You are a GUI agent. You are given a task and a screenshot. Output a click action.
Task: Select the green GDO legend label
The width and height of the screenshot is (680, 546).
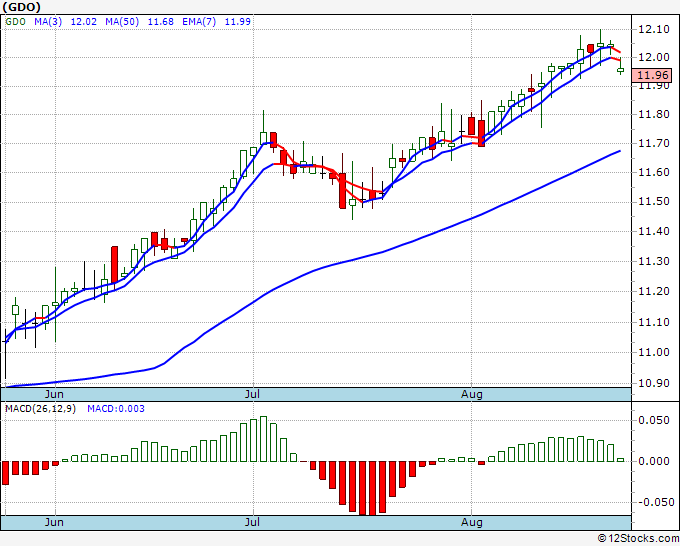tap(15, 21)
